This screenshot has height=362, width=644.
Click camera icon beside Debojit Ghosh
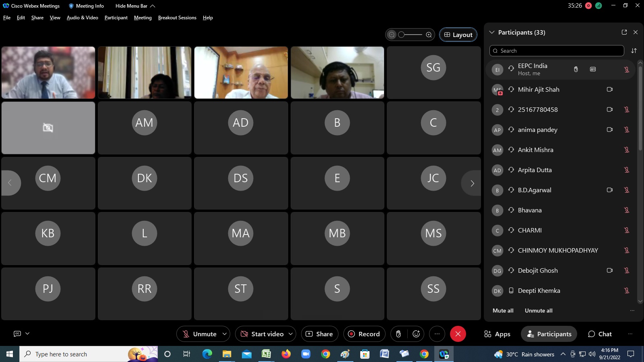[610, 270]
